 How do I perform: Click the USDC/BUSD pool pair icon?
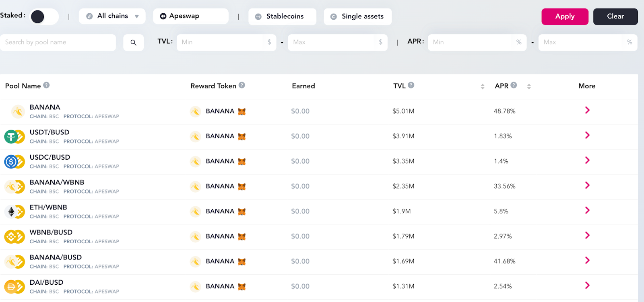point(14,162)
